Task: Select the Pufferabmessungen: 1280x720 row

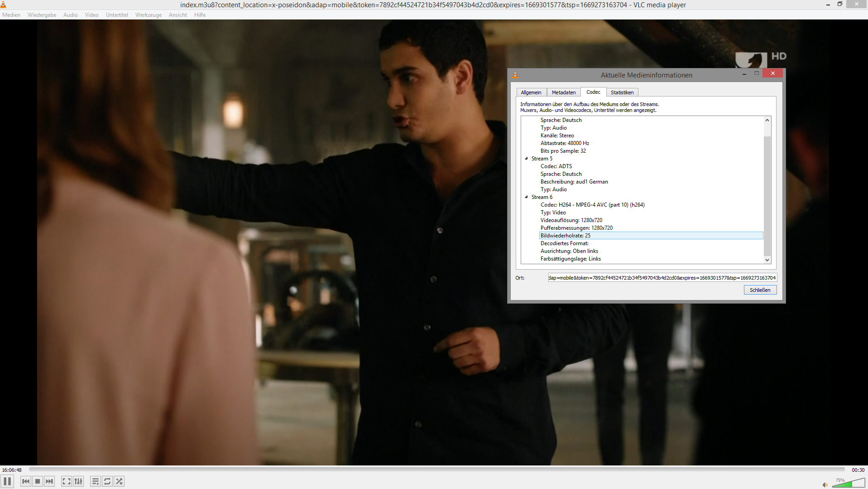Action: (x=576, y=228)
